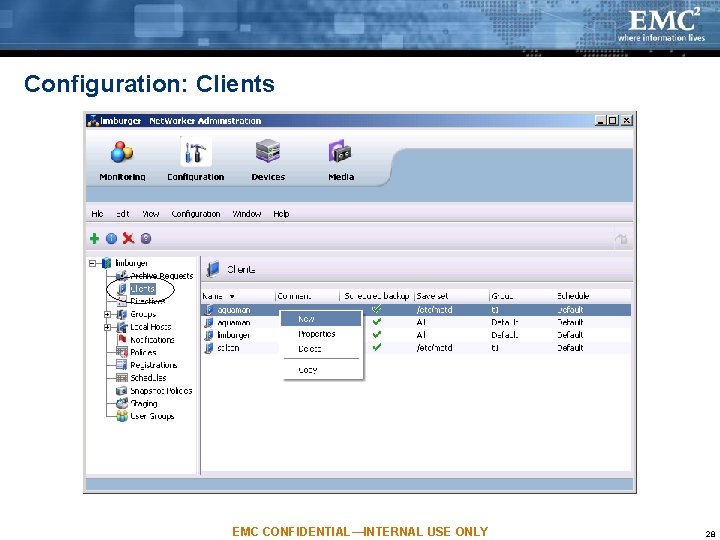The image size is (720, 540).
Task: Toggle scheduled backup checkmark for limburger
Action: [x=377, y=335]
